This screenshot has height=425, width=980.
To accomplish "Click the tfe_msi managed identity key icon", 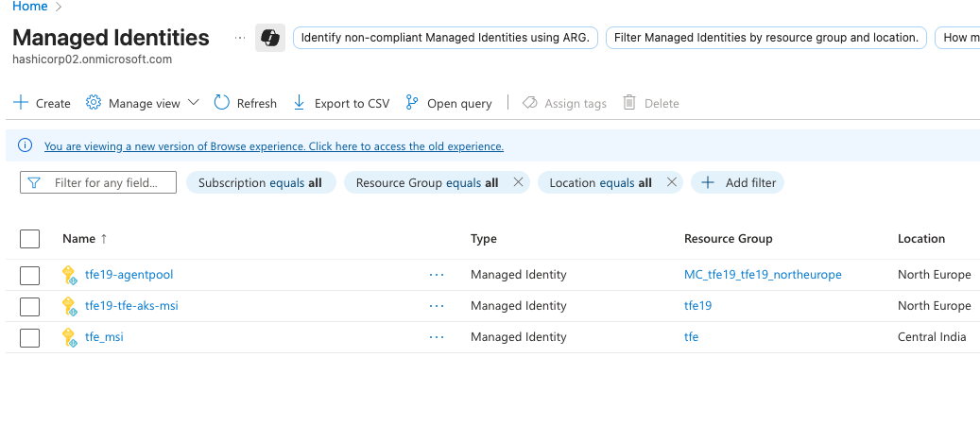I will pos(69,337).
